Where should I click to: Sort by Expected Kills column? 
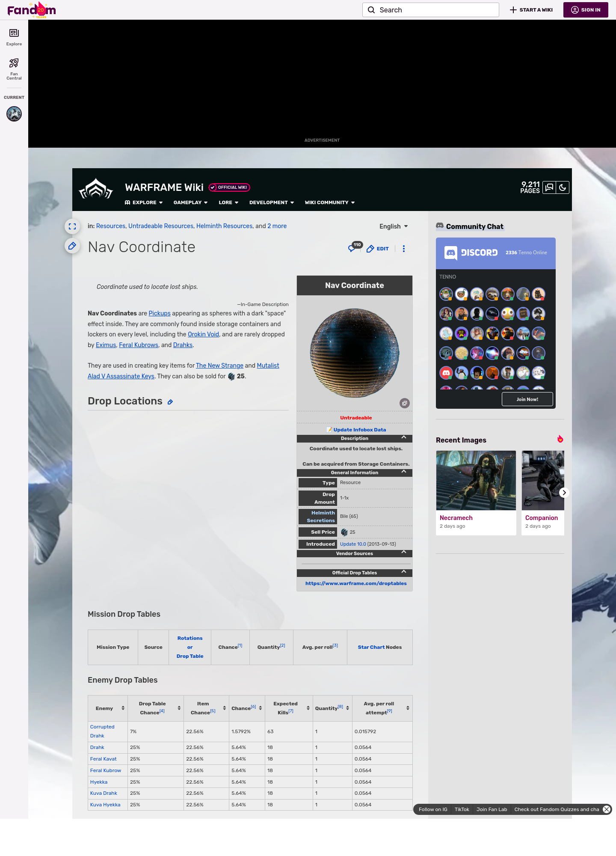(308, 708)
